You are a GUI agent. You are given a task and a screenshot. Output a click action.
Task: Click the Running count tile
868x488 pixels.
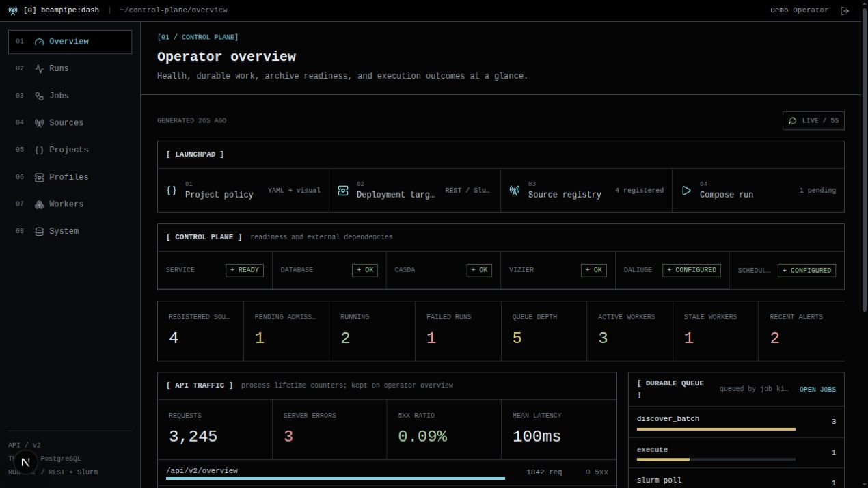pyautogui.click(x=372, y=331)
